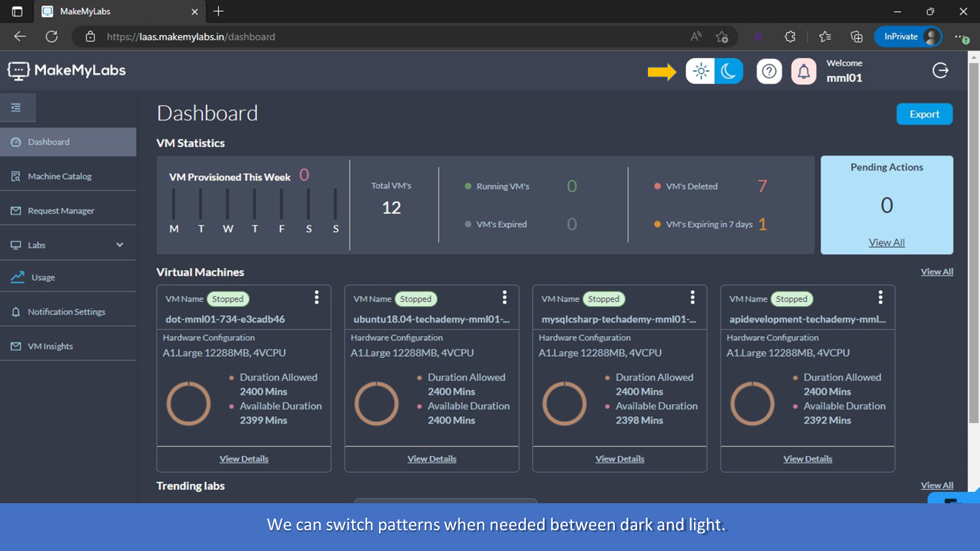The height and width of the screenshot is (551, 980).
Task: Click duration ring of ubuntu18.04 VM
Action: [377, 403]
